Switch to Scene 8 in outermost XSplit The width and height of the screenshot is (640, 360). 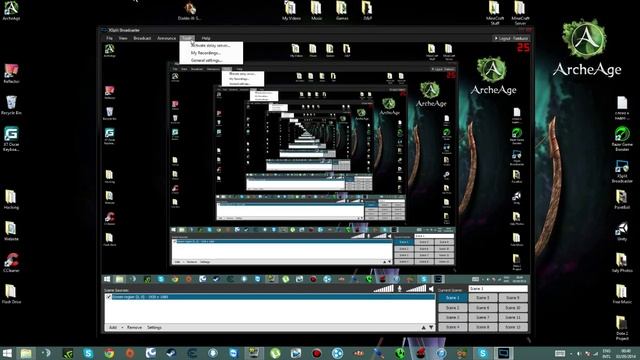coord(482,327)
